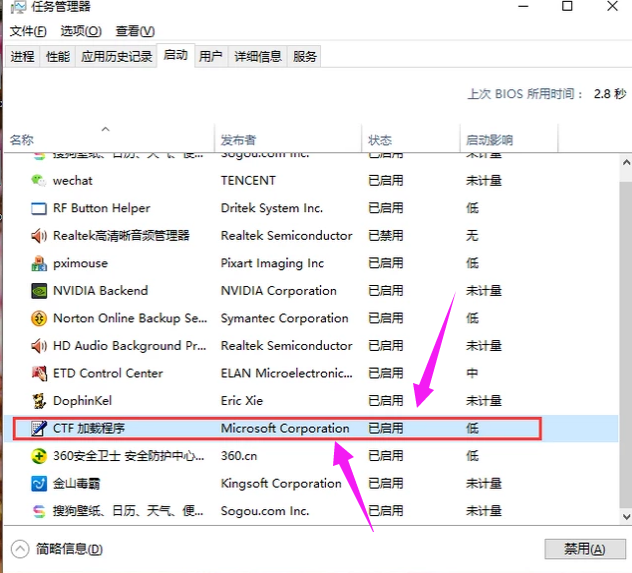The width and height of the screenshot is (632, 573).
Task: Select the 360安全卫士 icon
Action: 39,456
